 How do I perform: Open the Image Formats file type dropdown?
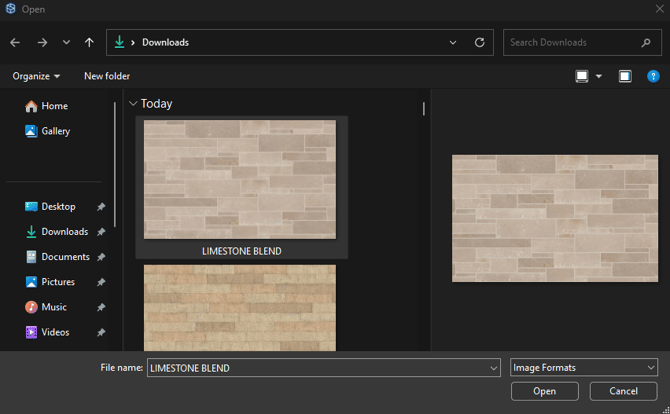[x=584, y=367]
